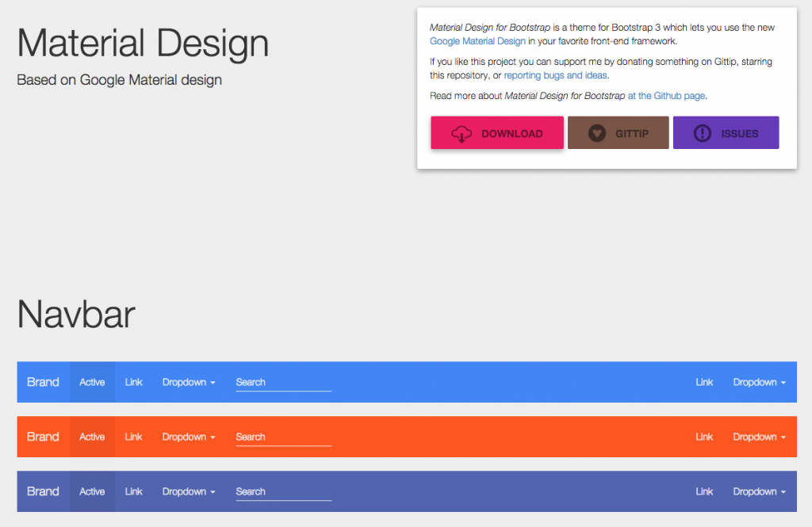Click the cloud download icon
Image resolution: width=812 pixels, height=527 pixels.
coord(462,134)
